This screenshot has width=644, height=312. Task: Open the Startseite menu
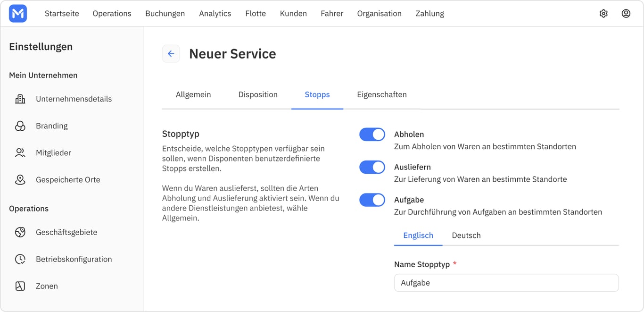tap(62, 14)
